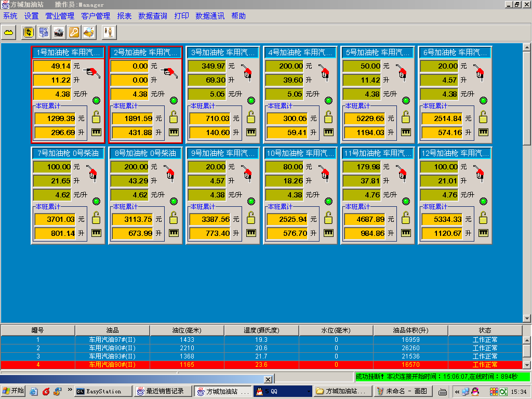532x399 pixels.
Task: Expand hidden system tray icons chevron
Action: coord(457,392)
